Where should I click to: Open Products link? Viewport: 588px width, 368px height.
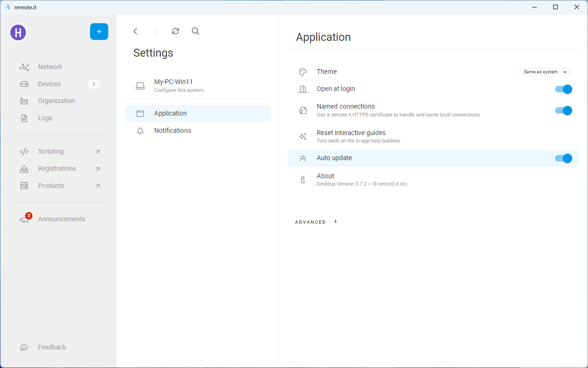click(x=51, y=186)
